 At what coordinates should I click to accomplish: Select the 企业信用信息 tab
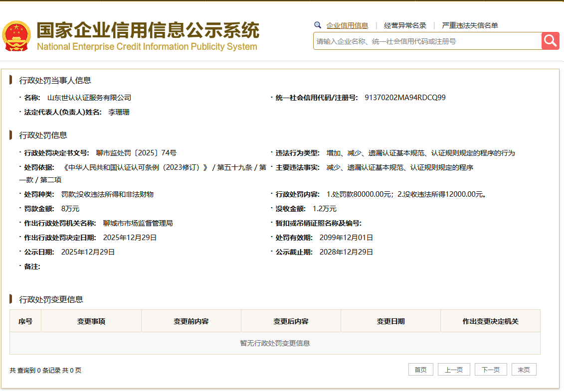click(347, 25)
